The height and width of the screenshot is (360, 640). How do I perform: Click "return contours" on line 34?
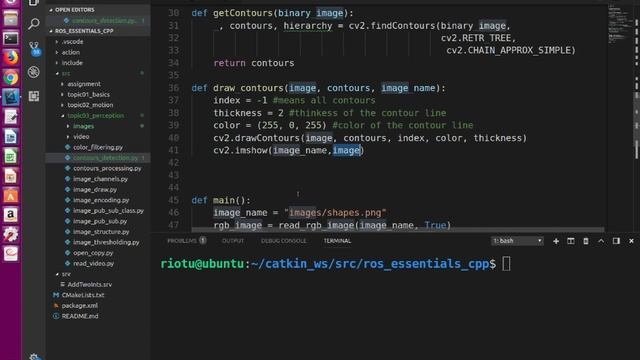(253, 63)
